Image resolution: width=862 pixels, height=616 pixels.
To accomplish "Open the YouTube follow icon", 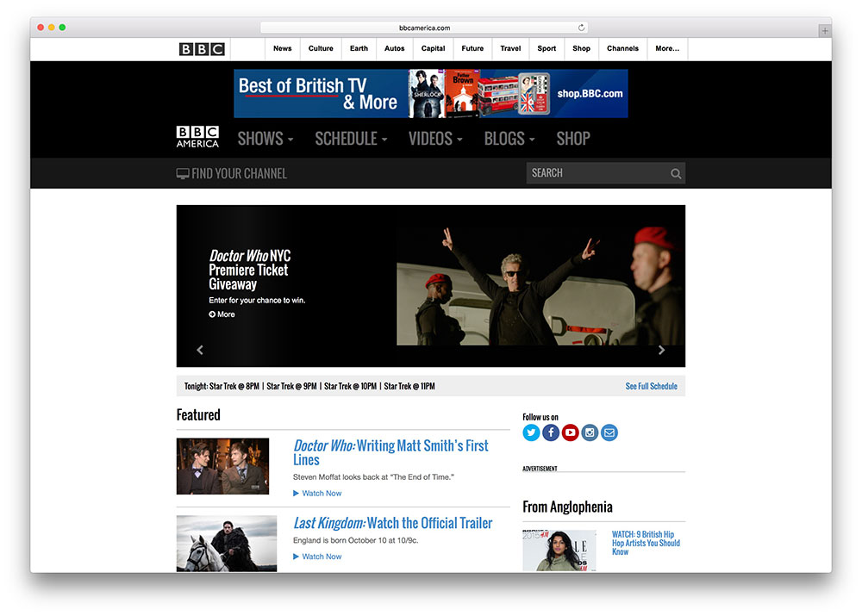I will pos(570,432).
